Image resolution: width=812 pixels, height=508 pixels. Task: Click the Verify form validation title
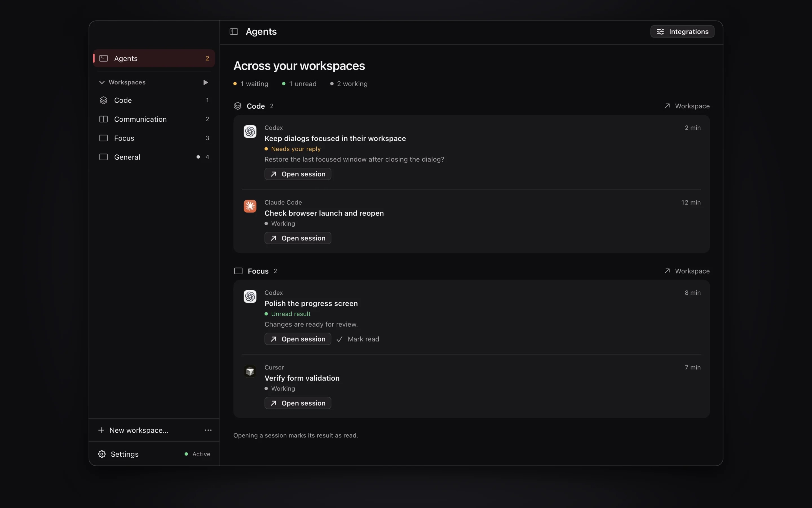[x=302, y=378]
